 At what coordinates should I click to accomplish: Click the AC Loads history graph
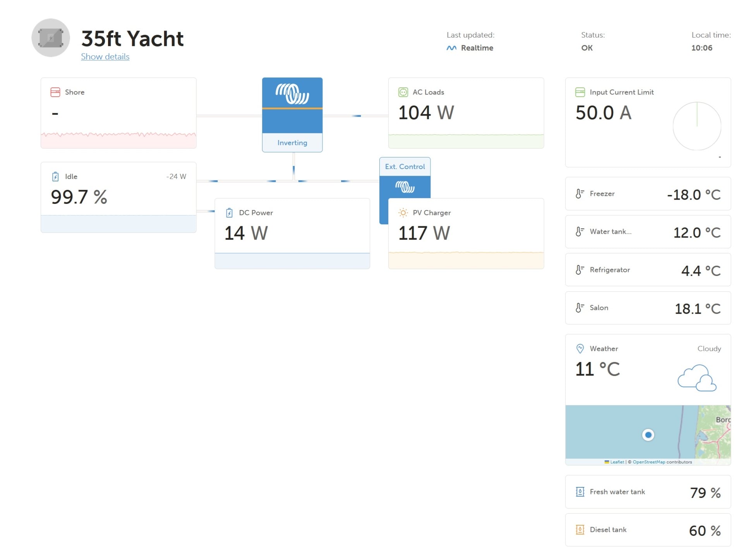tap(466, 141)
